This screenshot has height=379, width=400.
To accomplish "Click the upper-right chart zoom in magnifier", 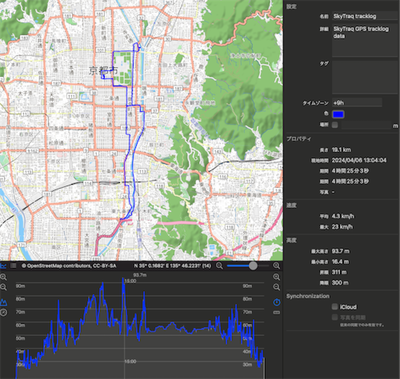I will [276, 277].
